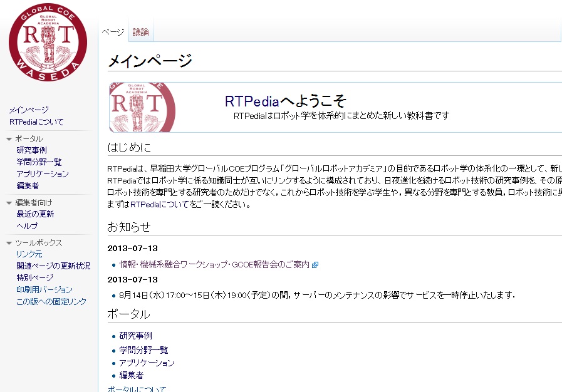The height and width of the screenshot is (392, 562).
Task: Open 研究事例 in the sidebar portal menu
Action: click(31, 150)
